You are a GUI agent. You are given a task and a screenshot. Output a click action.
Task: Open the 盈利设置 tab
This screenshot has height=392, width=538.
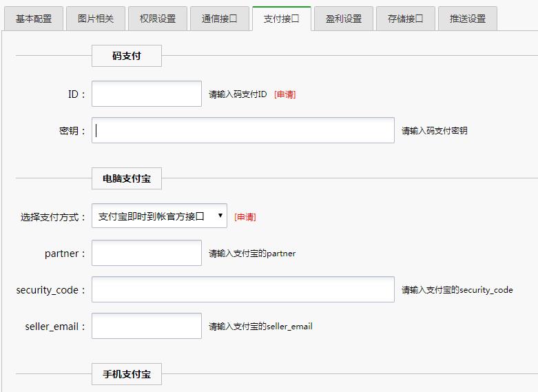344,19
